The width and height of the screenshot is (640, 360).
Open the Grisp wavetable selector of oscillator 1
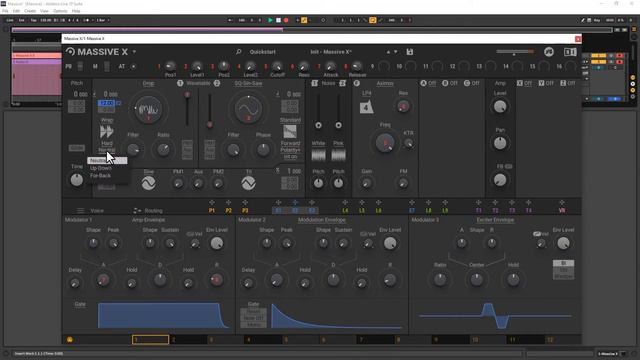149,83
